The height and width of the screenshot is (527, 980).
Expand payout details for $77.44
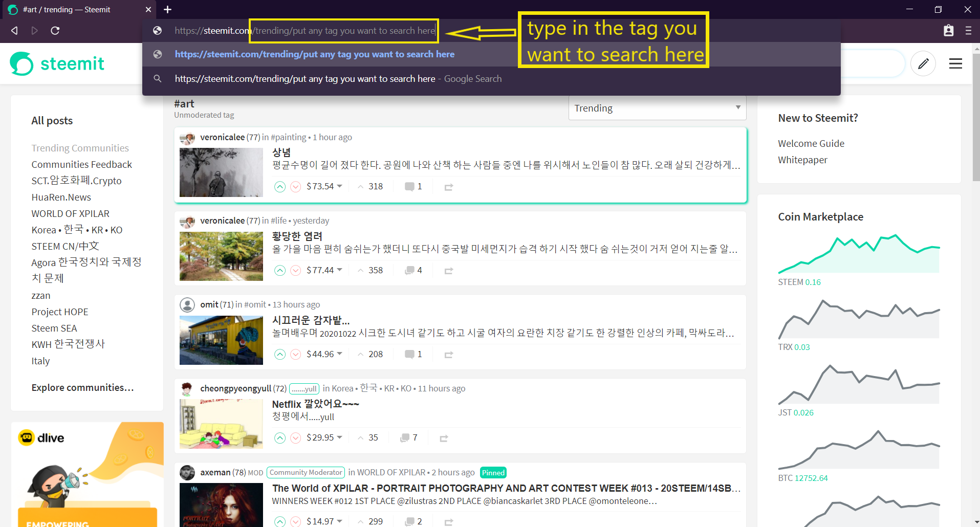(324, 270)
